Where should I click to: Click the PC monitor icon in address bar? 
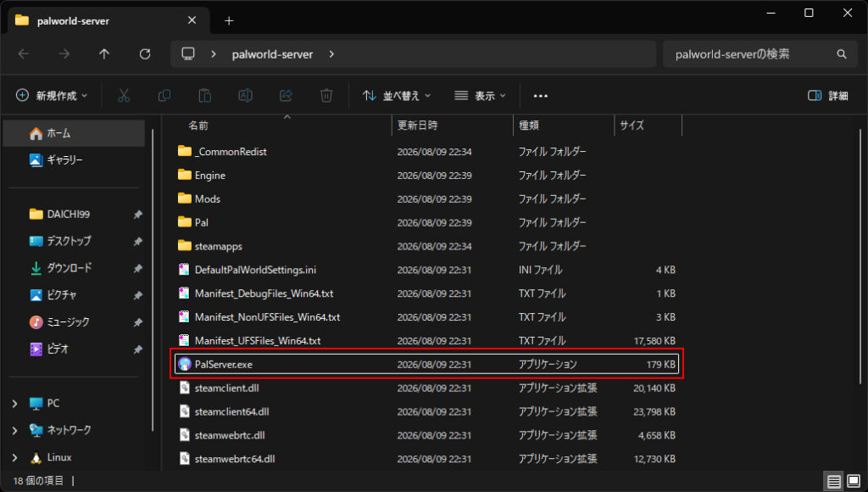click(188, 53)
